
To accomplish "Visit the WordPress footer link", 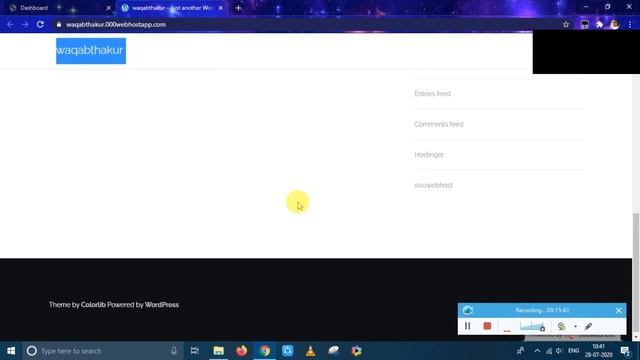I will coord(162,304).
